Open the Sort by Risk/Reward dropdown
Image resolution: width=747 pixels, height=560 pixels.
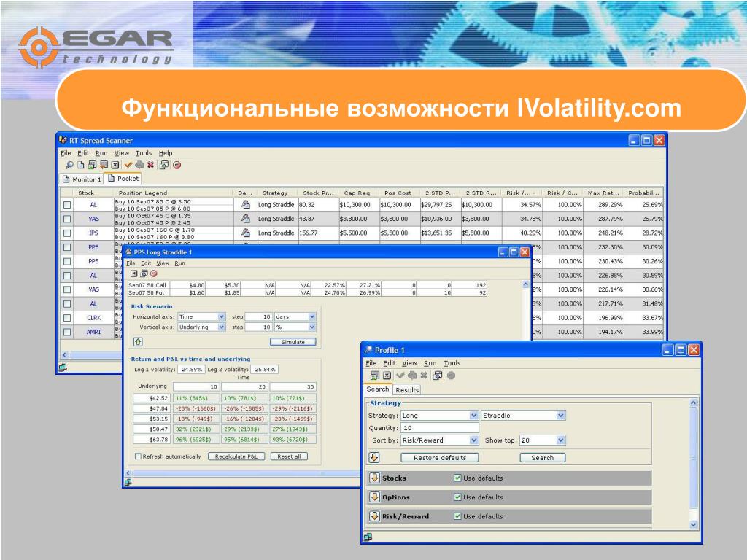click(473, 440)
